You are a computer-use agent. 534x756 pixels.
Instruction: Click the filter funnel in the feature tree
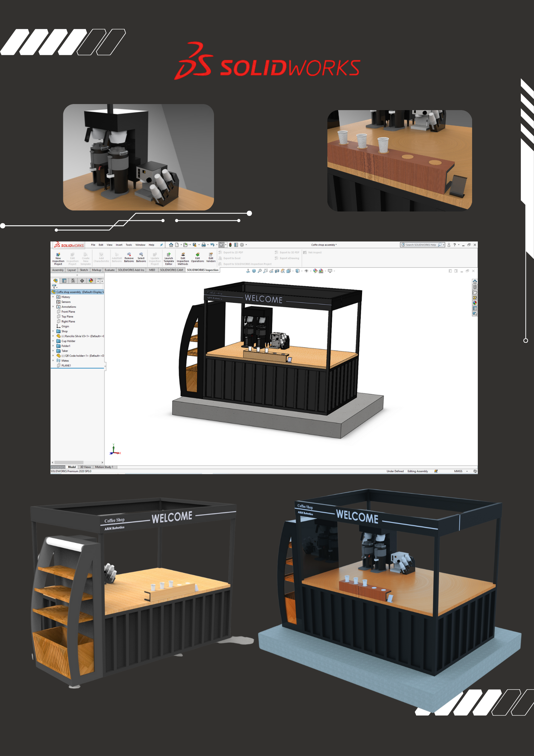54,287
